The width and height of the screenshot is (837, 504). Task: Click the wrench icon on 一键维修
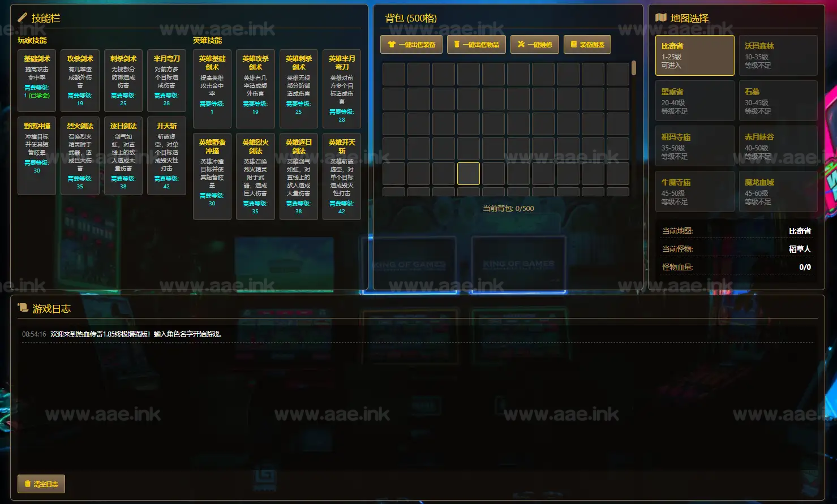[521, 45]
